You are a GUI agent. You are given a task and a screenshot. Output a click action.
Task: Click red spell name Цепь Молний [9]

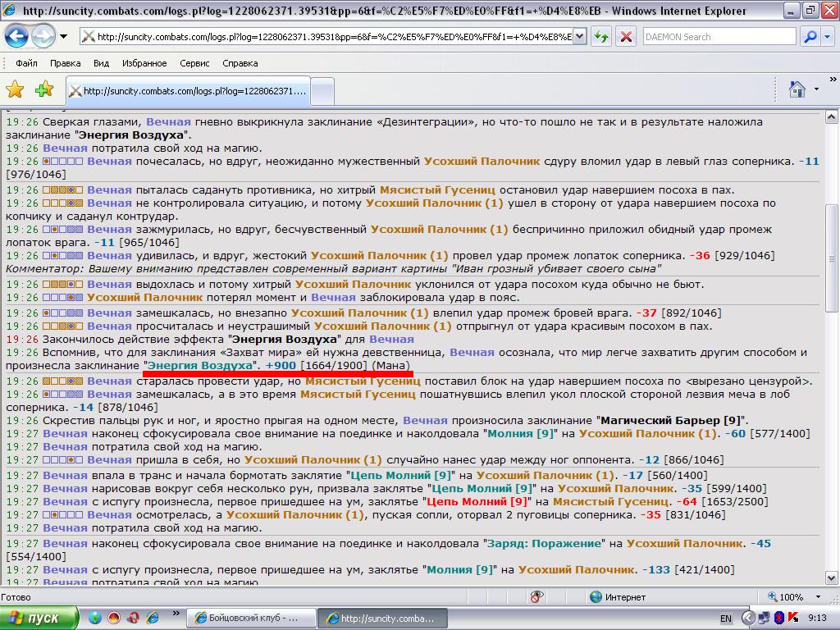coord(477,501)
